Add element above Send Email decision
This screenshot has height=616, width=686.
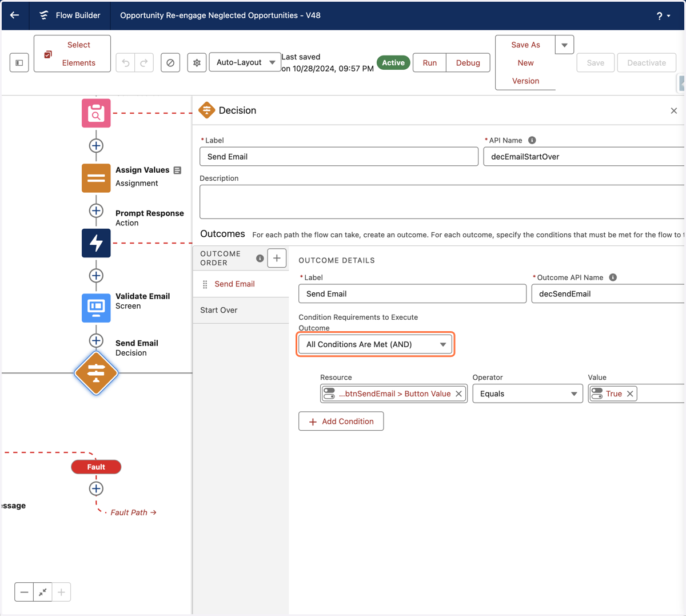pyautogui.click(x=96, y=340)
